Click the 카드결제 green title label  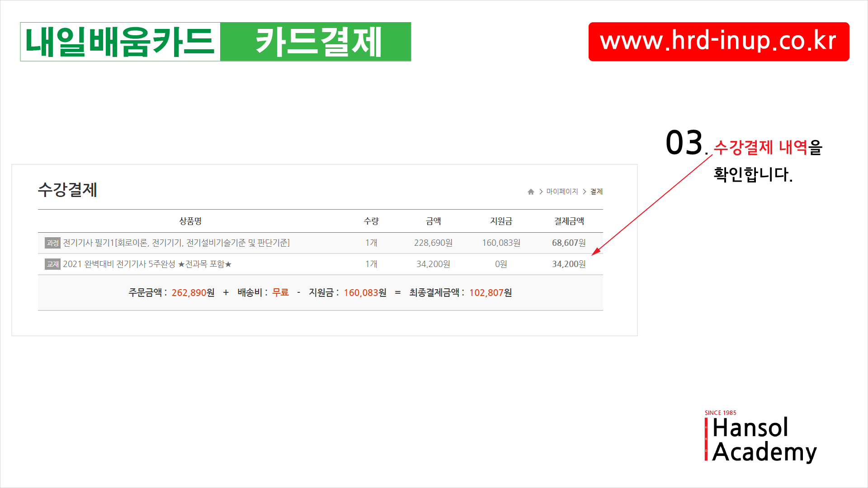[316, 42]
